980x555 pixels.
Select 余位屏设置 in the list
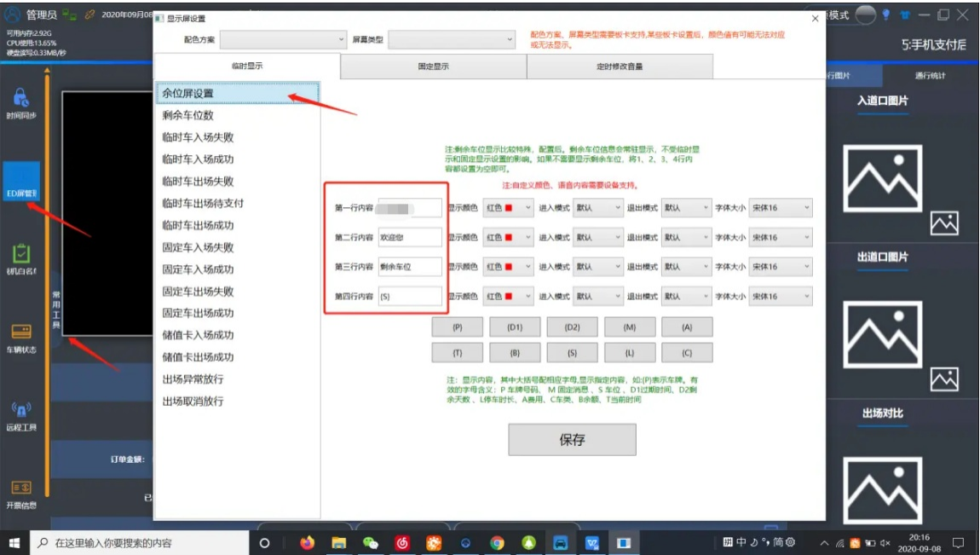[x=237, y=93]
